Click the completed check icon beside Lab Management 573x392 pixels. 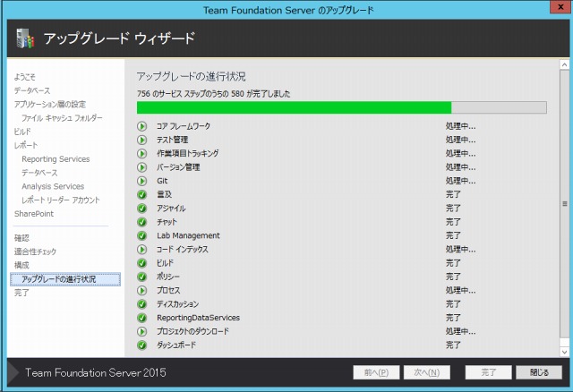click(141, 235)
